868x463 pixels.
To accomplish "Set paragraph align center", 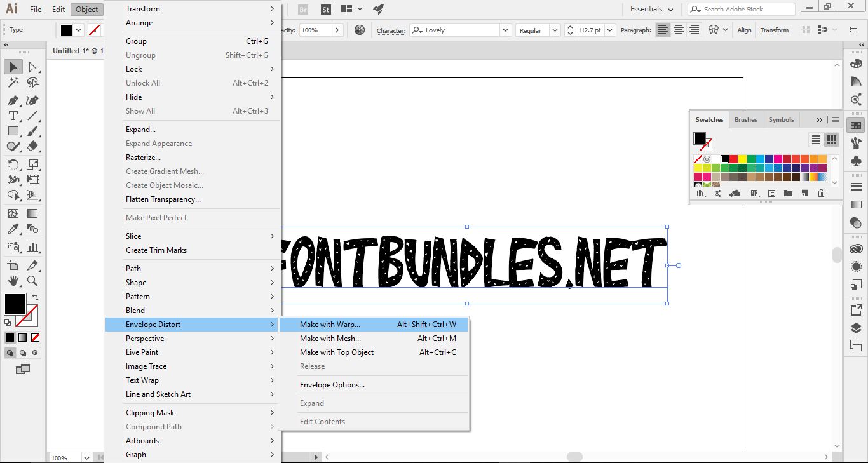I will pyautogui.click(x=679, y=30).
